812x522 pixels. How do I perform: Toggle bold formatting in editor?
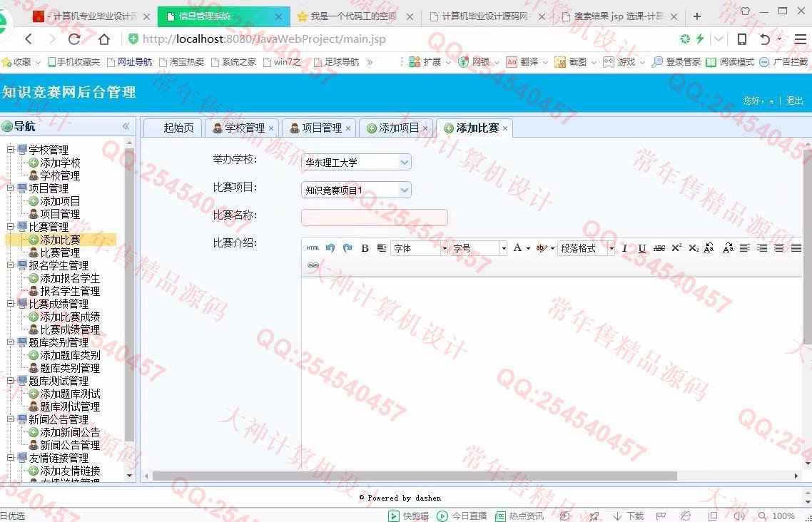click(365, 248)
